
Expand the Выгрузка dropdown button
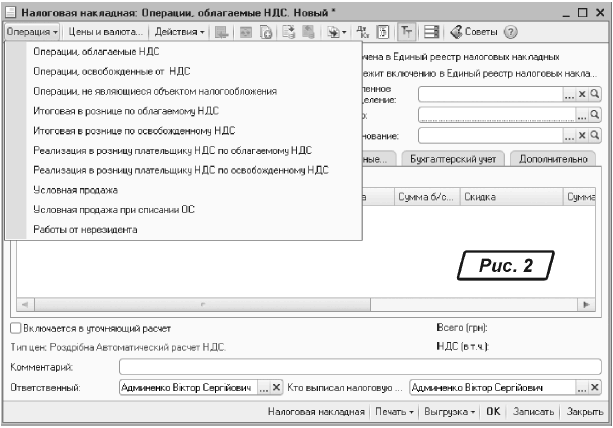click(452, 411)
